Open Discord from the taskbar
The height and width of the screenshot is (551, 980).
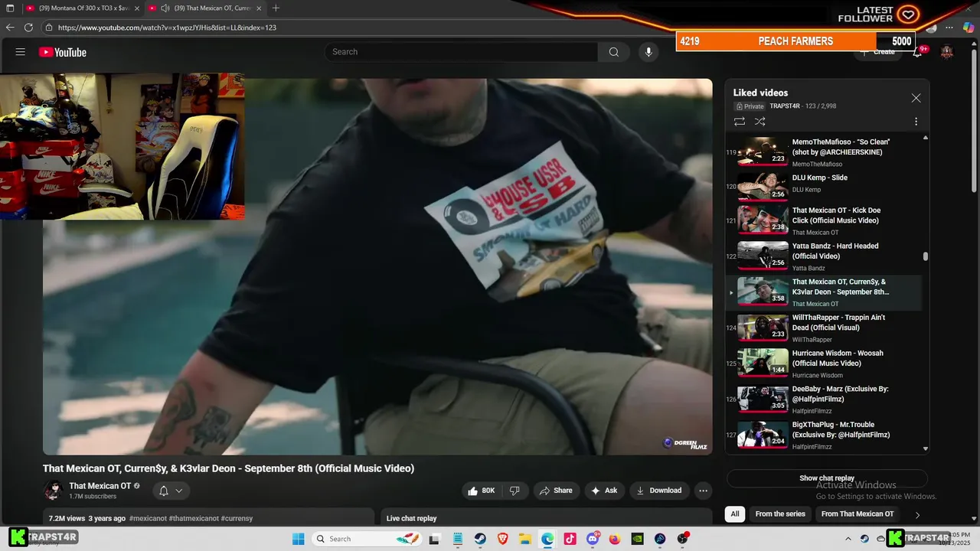(x=593, y=539)
